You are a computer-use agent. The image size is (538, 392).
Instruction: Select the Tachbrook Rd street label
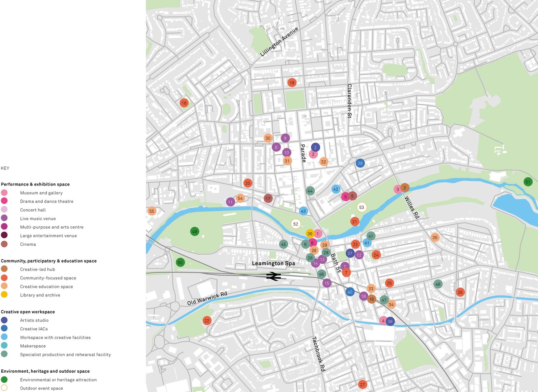[318, 354]
